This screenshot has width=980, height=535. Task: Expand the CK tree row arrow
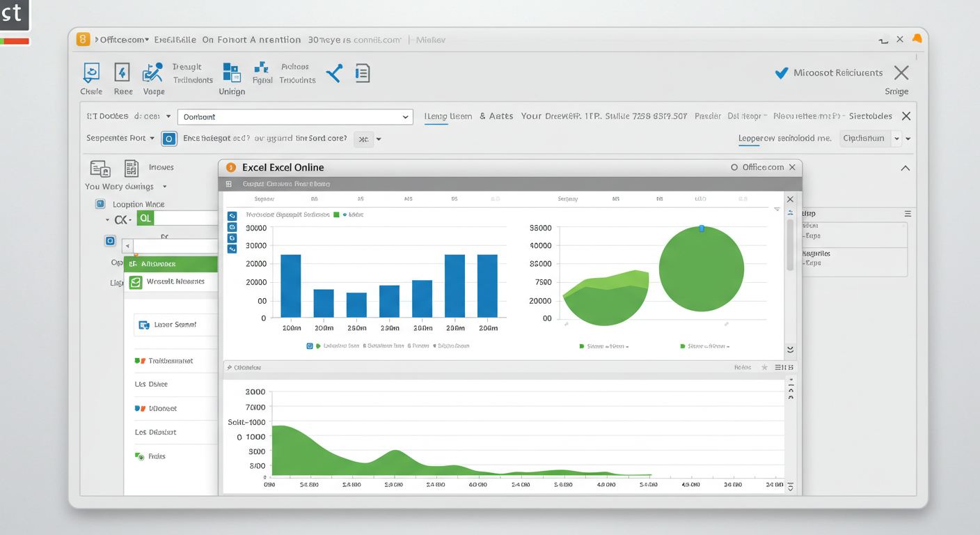point(107,219)
